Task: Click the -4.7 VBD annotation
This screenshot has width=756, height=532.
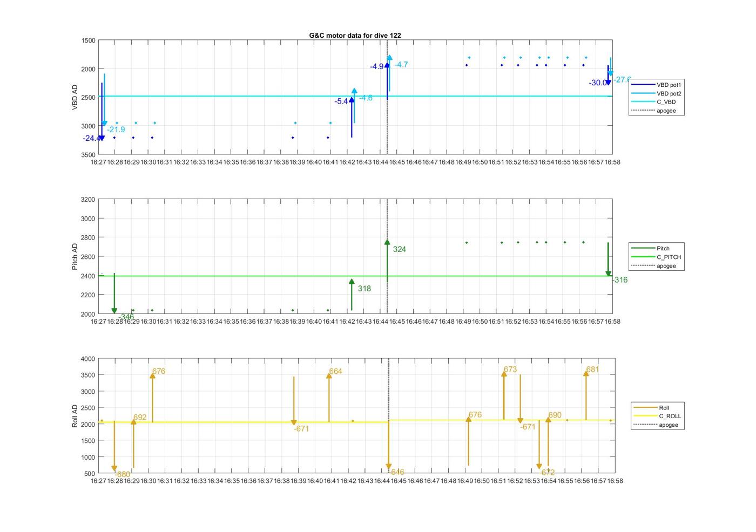Action: point(401,65)
